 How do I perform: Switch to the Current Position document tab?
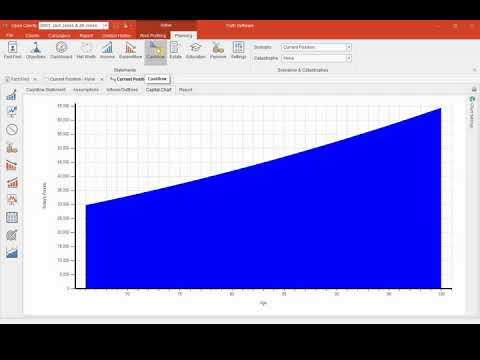pyautogui.click(x=72, y=79)
